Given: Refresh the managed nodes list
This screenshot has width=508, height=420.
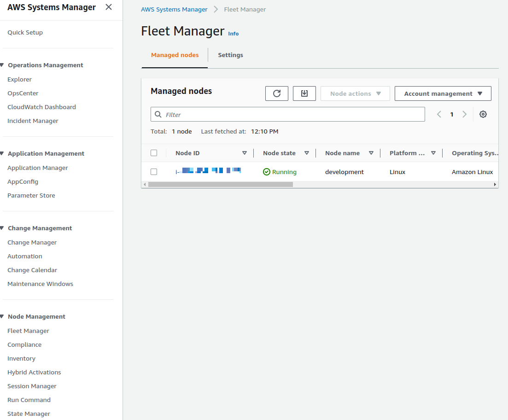Looking at the screenshot, I should click(277, 93).
